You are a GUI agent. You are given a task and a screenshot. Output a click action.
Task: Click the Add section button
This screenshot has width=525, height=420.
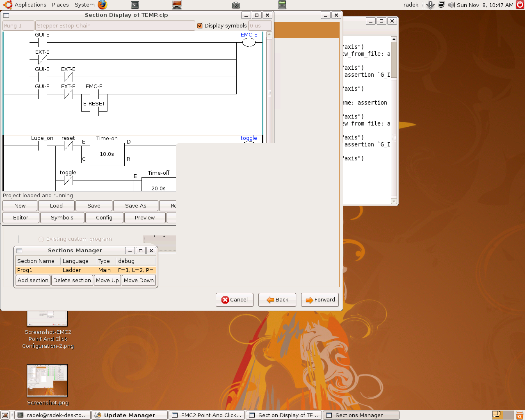33,281
